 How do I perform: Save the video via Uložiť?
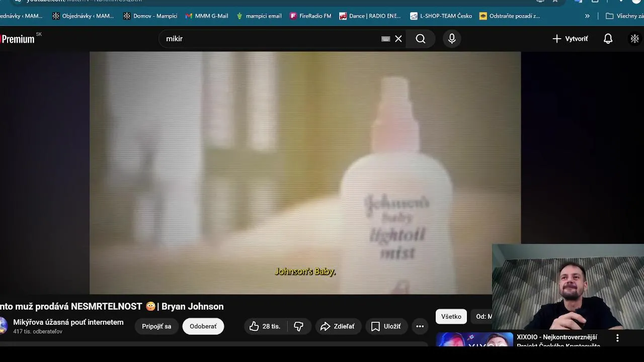[x=386, y=326]
